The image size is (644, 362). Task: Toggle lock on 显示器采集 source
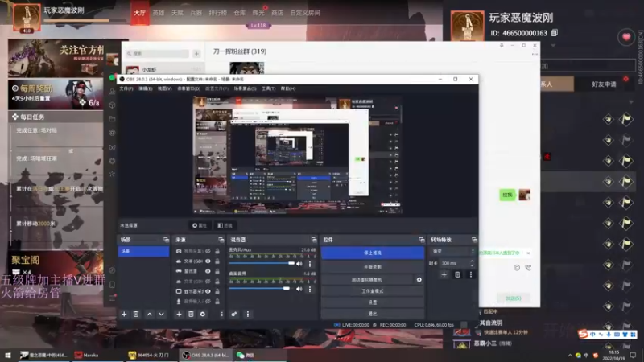pos(217,291)
